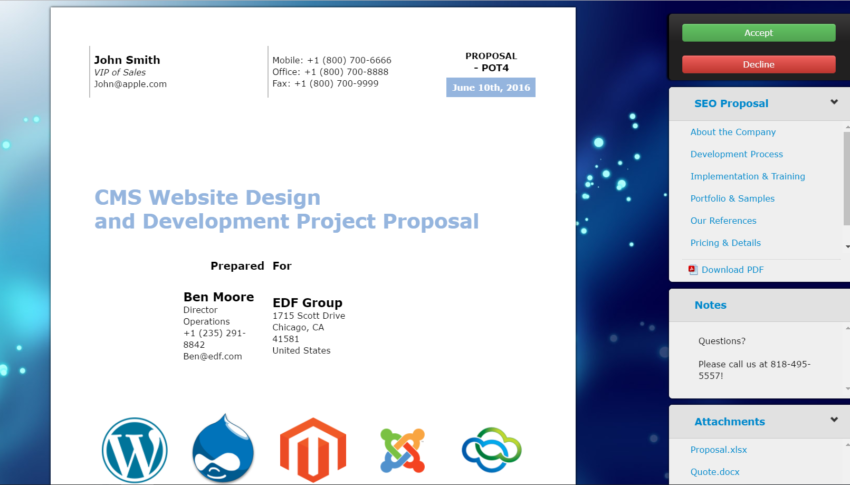Click the green Accept button

pos(758,33)
